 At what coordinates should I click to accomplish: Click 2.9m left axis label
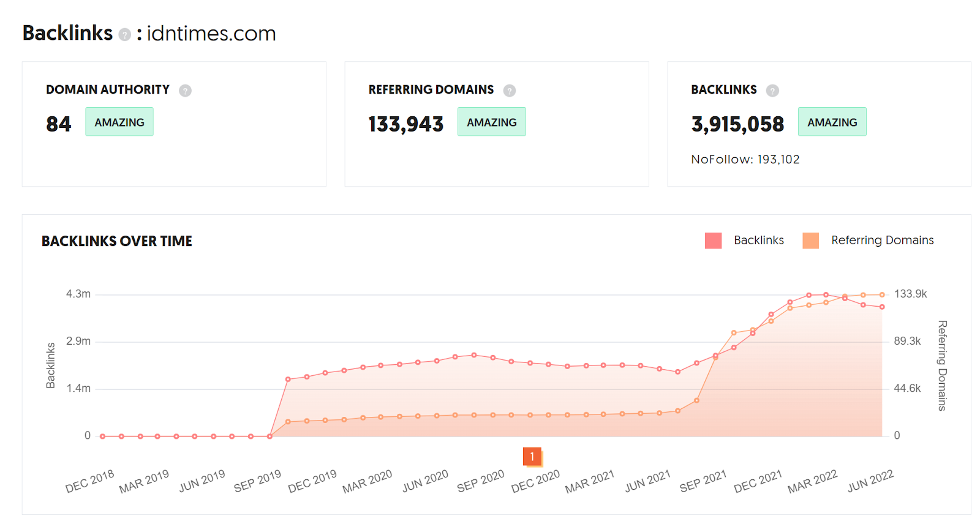point(78,341)
